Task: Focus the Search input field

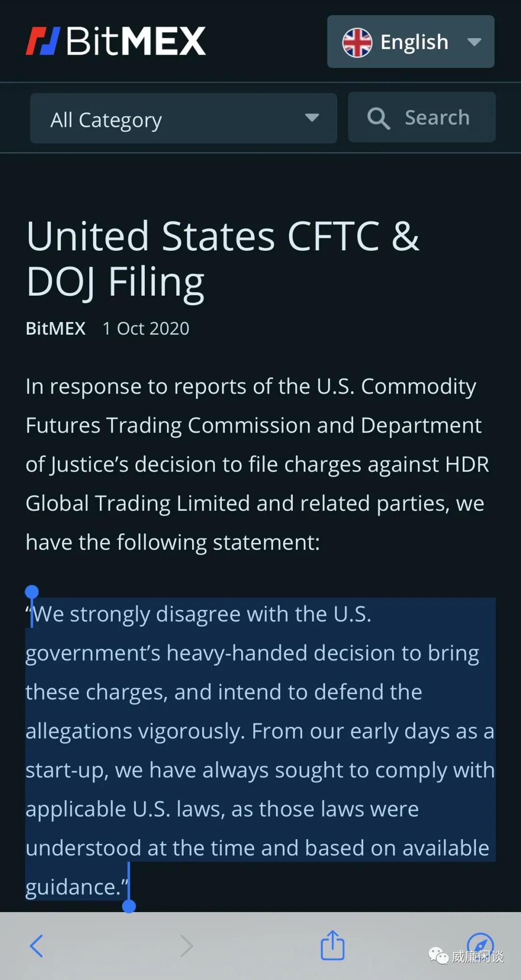Action: click(x=422, y=117)
